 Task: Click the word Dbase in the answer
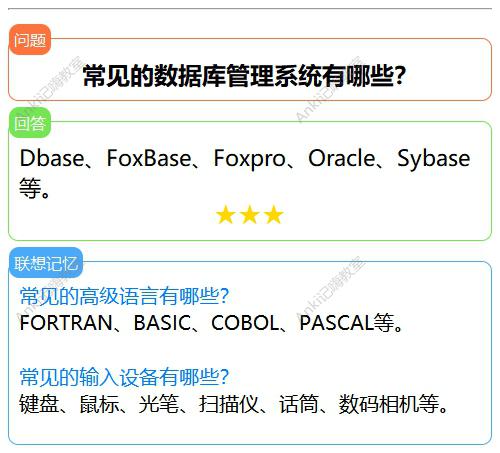coord(52,158)
